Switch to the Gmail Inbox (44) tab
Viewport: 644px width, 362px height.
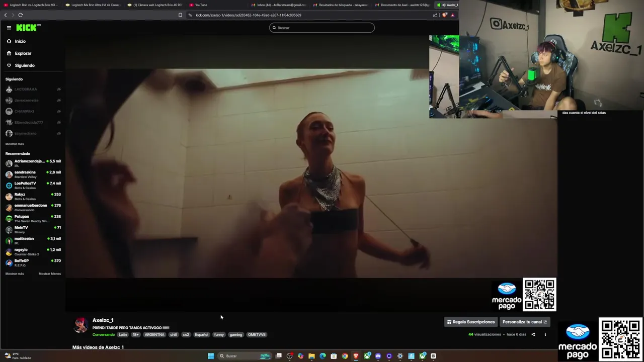coord(279,5)
